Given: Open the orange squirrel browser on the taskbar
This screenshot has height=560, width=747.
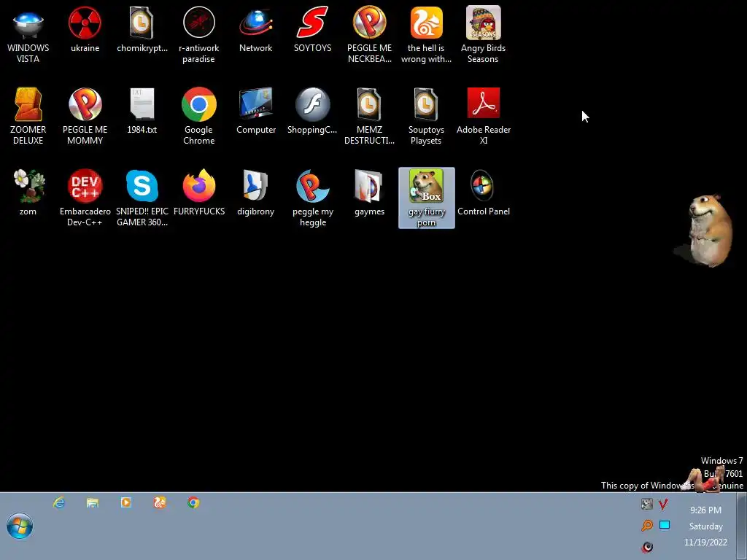Looking at the screenshot, I should [x=160, y=502].
